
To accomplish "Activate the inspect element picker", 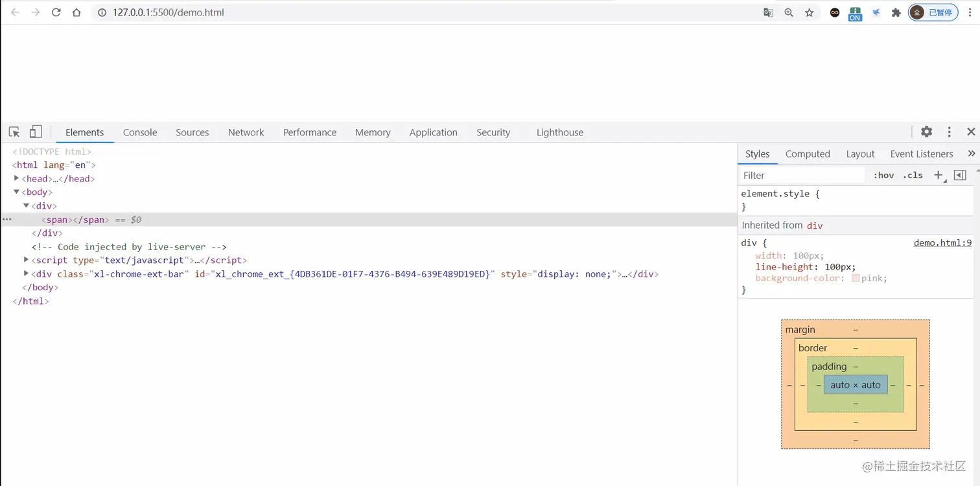I will click(x=14, y=132).
